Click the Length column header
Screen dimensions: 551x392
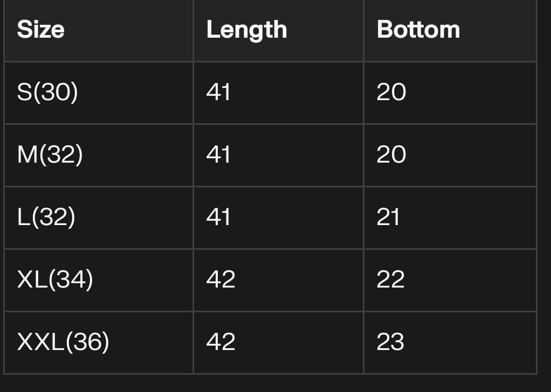point(246,30)
